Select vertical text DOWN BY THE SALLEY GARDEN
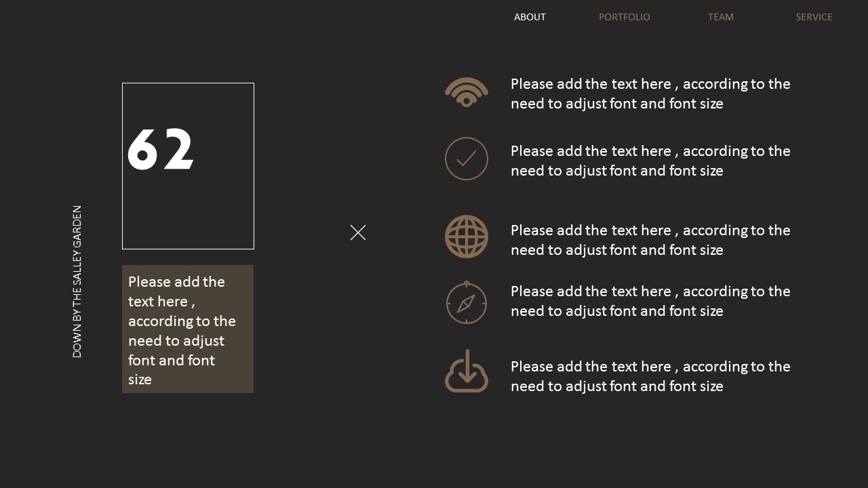The height and width of the screenshot is (488, 868). [77, 281]
